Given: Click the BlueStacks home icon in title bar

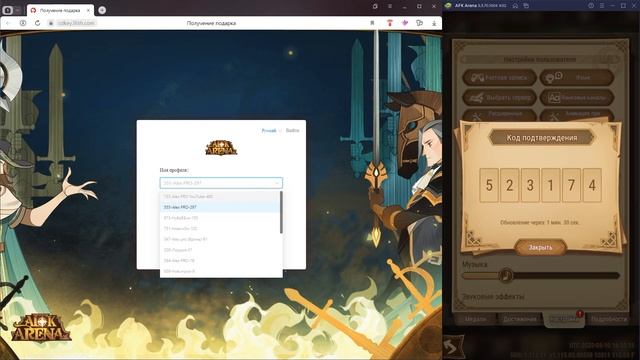Looking at the screenshot, I should point(515,6).
